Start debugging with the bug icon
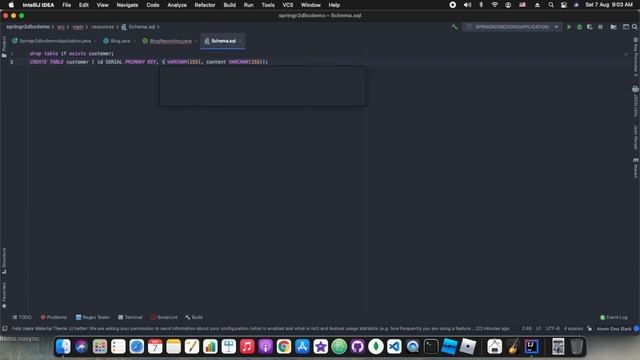 [x=579, y=27]
